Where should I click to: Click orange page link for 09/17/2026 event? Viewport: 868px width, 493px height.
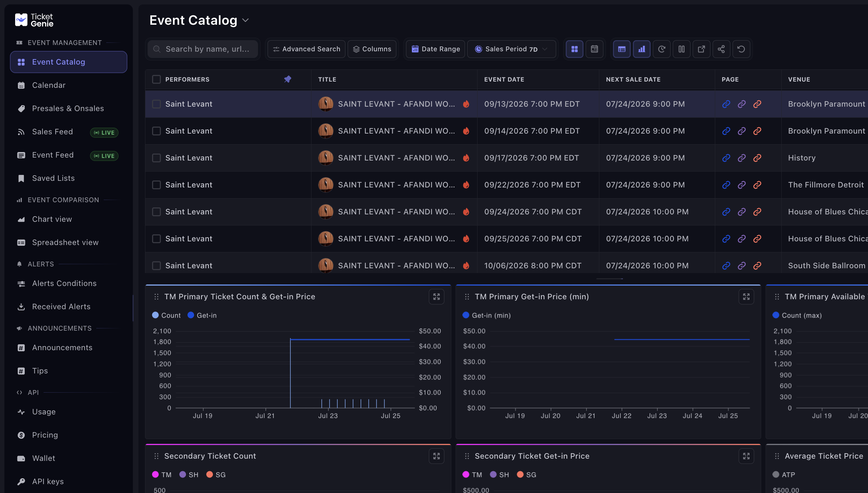click(757, 158)
